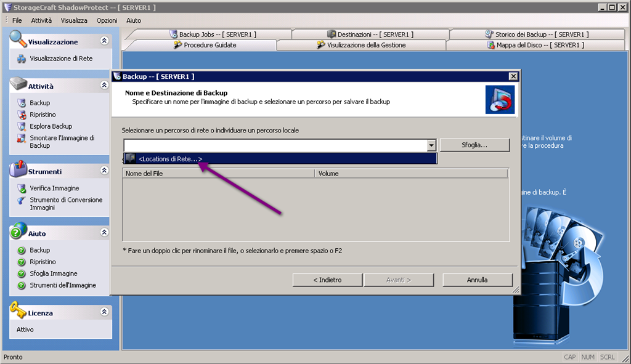The image size is (631, 364).
Task: Switch to Destinazioni -- [ SERVER1 ] tab
Action: click(370, 34)
